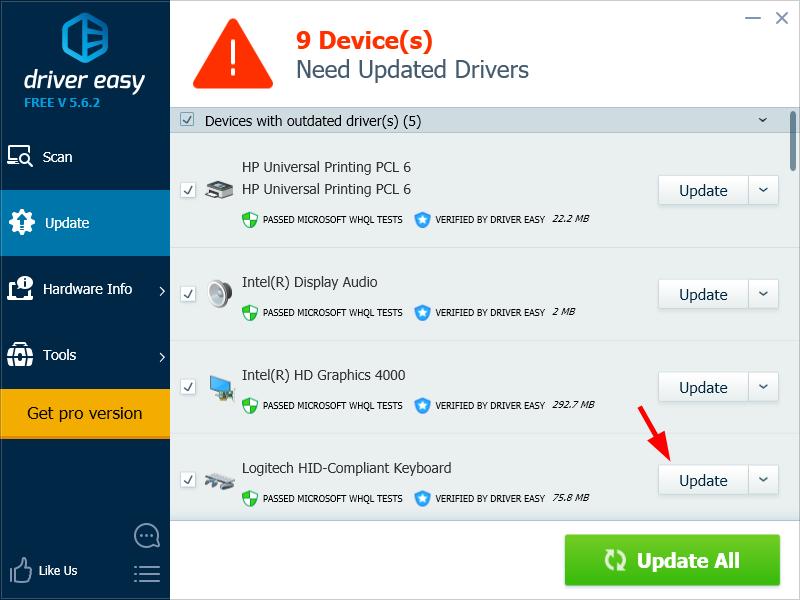The width and height of the screenshot is (800, 600).
Task: Click the Get pro version button
Action: (x=85, y=413)
